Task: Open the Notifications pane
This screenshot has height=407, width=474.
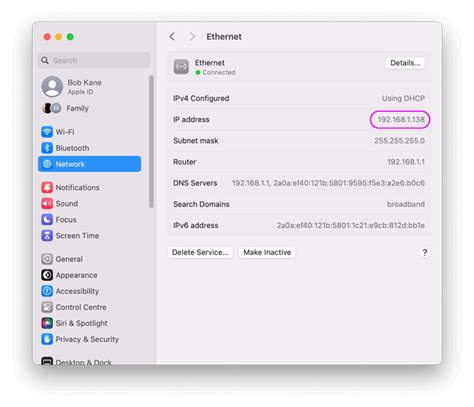Action: click(x=89, y=187)
